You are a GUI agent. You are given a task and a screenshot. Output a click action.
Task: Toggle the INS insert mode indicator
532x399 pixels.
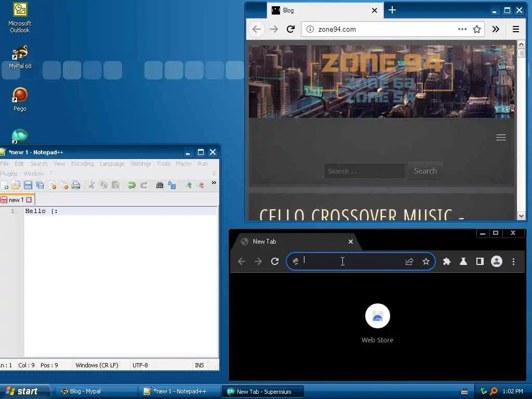coord(199,365)
